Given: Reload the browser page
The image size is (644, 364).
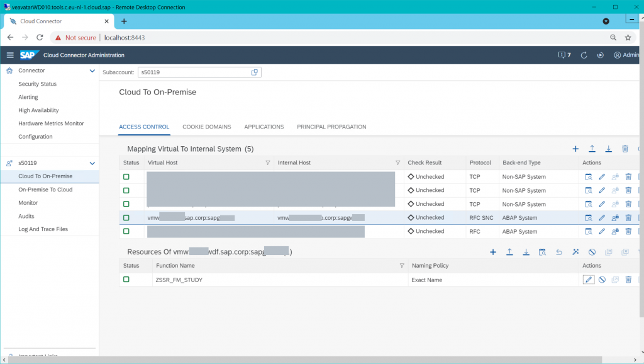Looking at the screenshot, I should [x=40, y=37].
